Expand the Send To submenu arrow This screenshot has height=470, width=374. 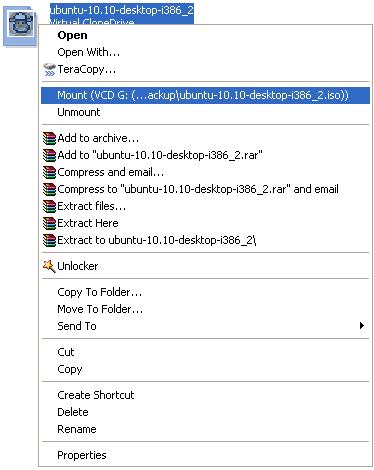click(362, 326)
